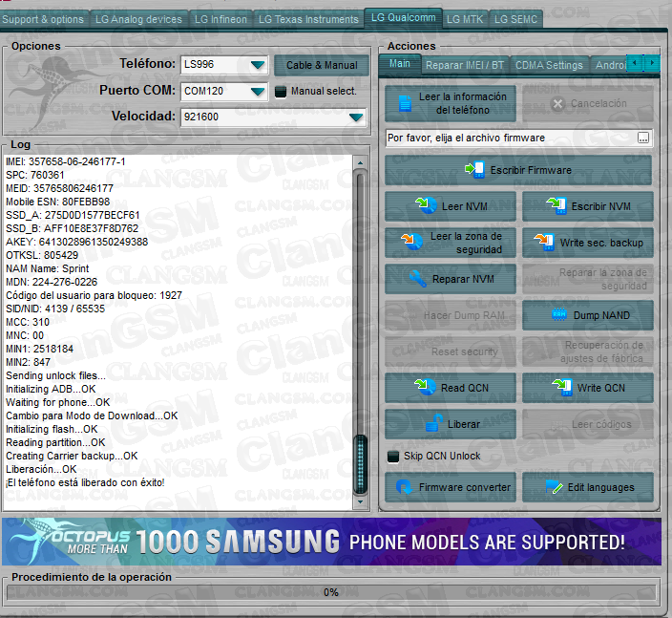
Task: Click the X icon on Cancelación
Action: [x=557, y=104]
